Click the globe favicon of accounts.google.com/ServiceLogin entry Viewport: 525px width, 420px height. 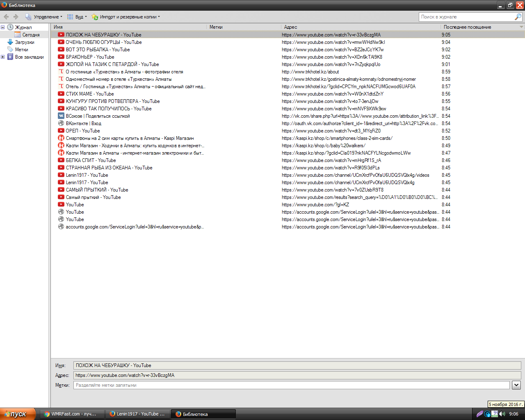tap(61, 227)
